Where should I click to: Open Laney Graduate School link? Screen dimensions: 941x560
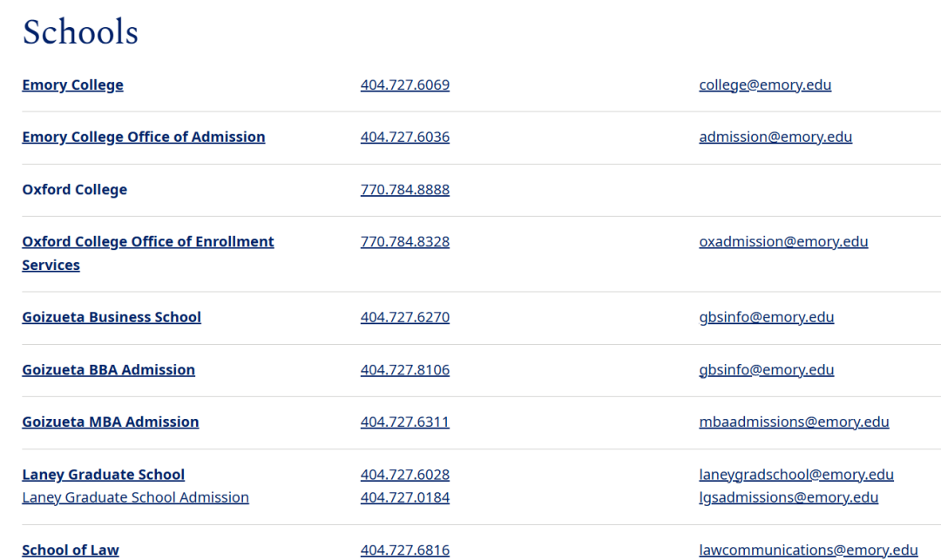click(103, 475)
